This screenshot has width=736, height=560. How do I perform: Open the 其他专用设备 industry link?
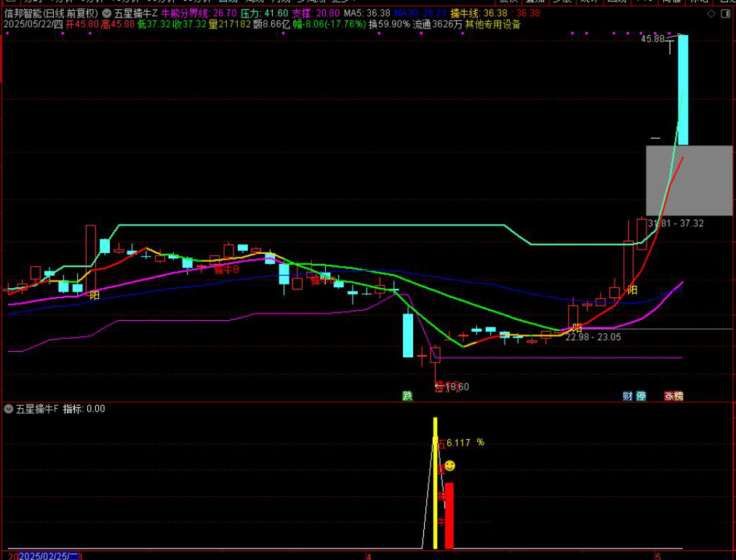pos(492,24)
